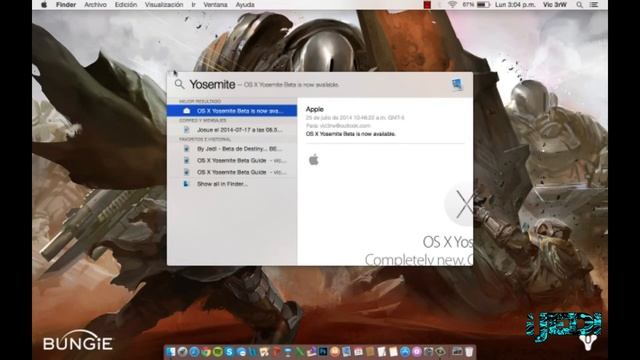Open Safari from the Dock

coord(194,351)
